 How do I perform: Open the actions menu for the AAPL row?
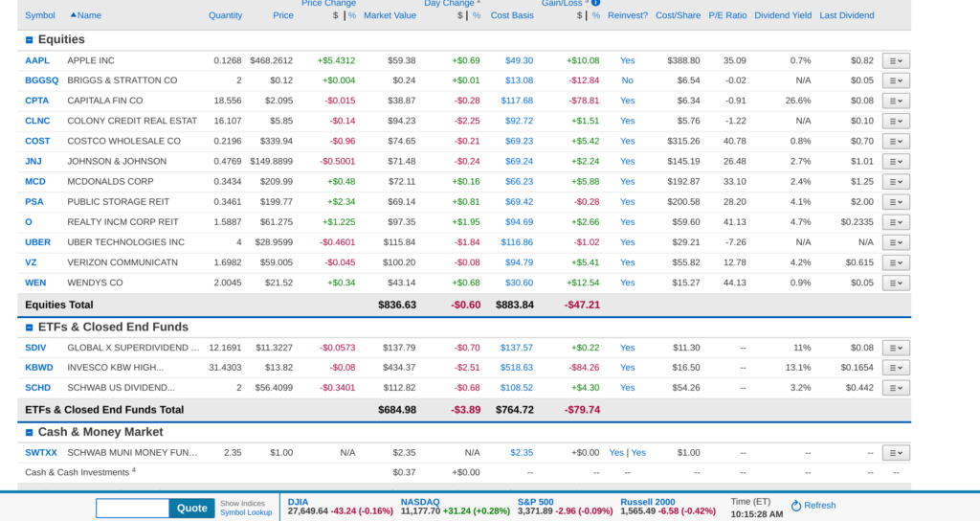[896, 60]
